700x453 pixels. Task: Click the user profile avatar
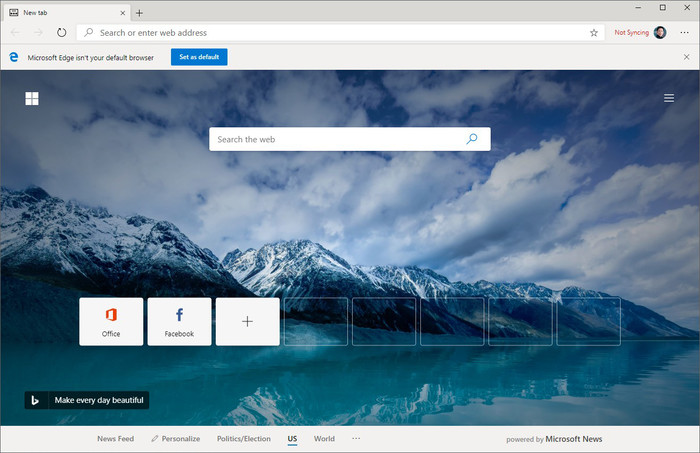click(660, 32)
